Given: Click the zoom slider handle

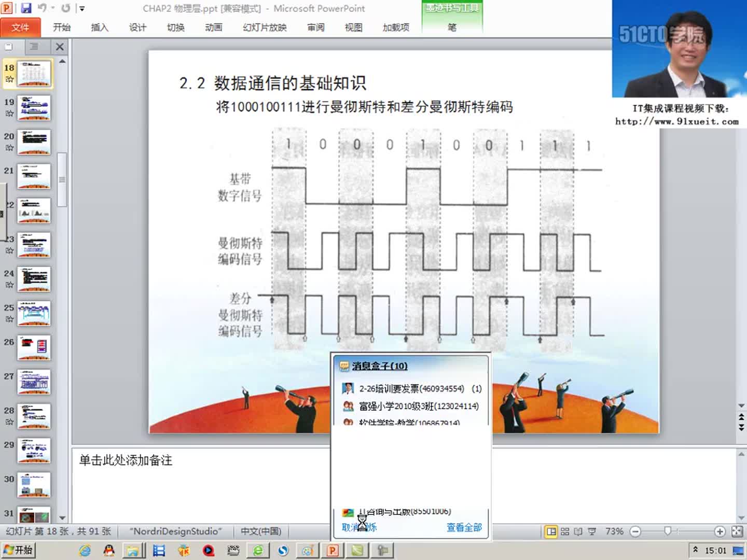Looking at the screenshot, I should coord(668,531).
